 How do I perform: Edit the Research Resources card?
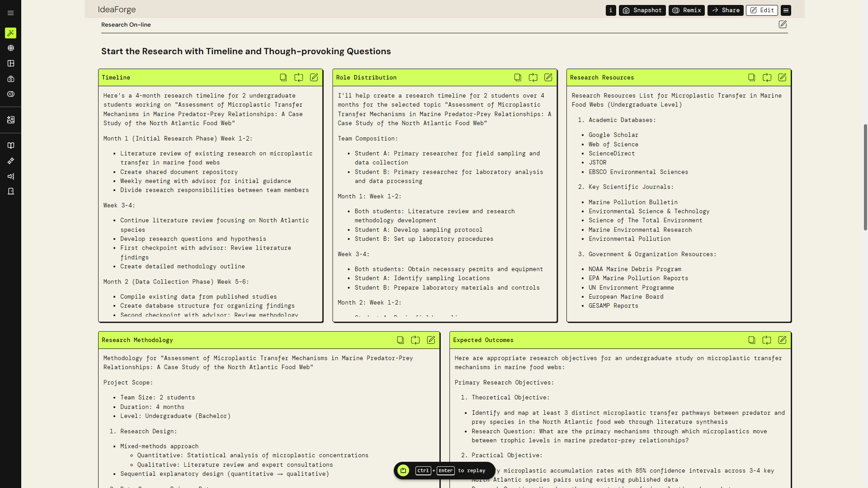783,77
